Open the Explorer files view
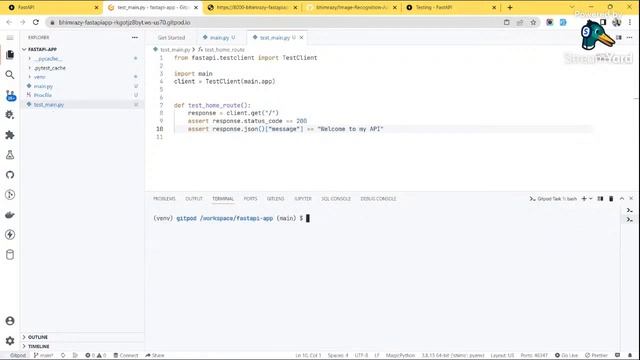Screen dimensions: 640x360 [x=10, y=55]
